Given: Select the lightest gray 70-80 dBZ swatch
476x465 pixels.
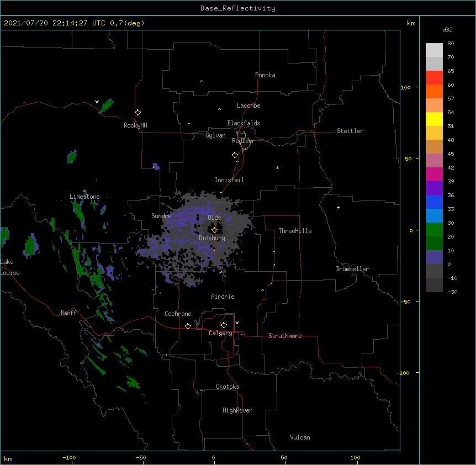Looking at the screenshot, I should 434,50.
